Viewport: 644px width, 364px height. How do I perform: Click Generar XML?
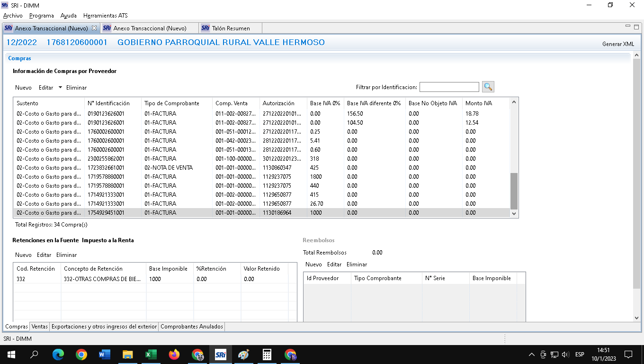(x=617, y=44)
